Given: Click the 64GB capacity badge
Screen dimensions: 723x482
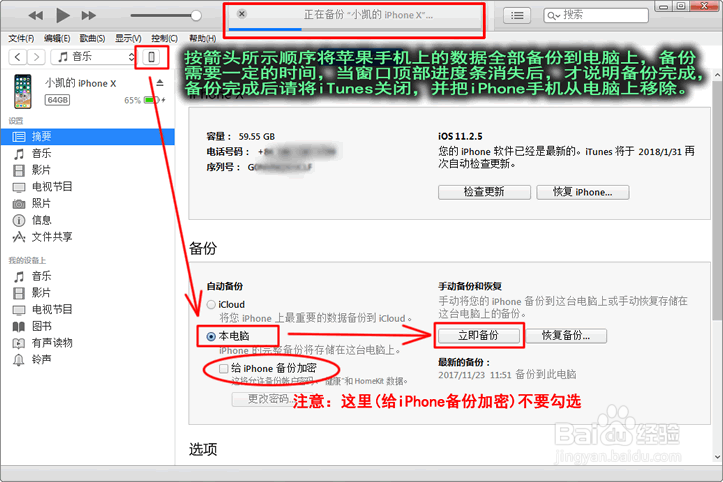Looking at the screenshot, I should [x=57, y=100].
